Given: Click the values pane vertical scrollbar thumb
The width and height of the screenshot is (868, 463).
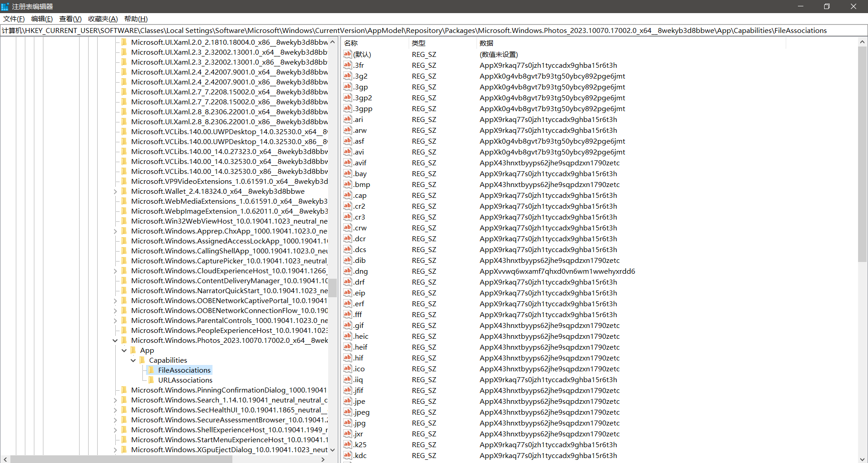Looking at the screenshot, I should click(x=862, y=154).
